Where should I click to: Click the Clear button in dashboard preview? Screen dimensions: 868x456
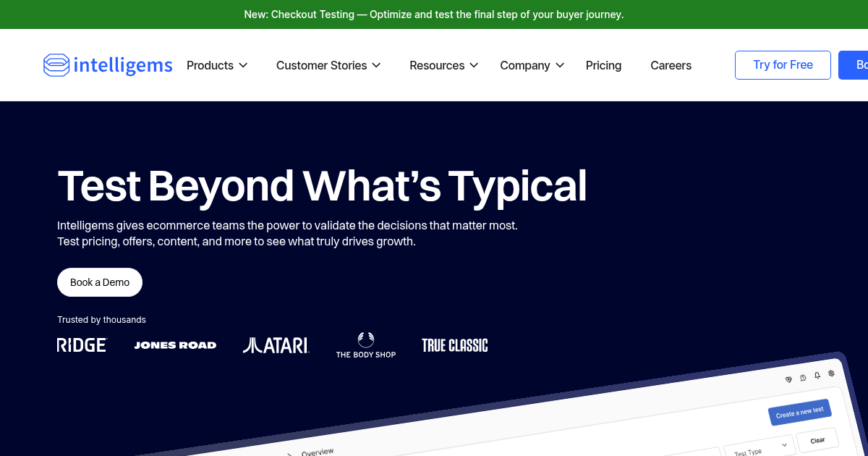pos(817,440)
